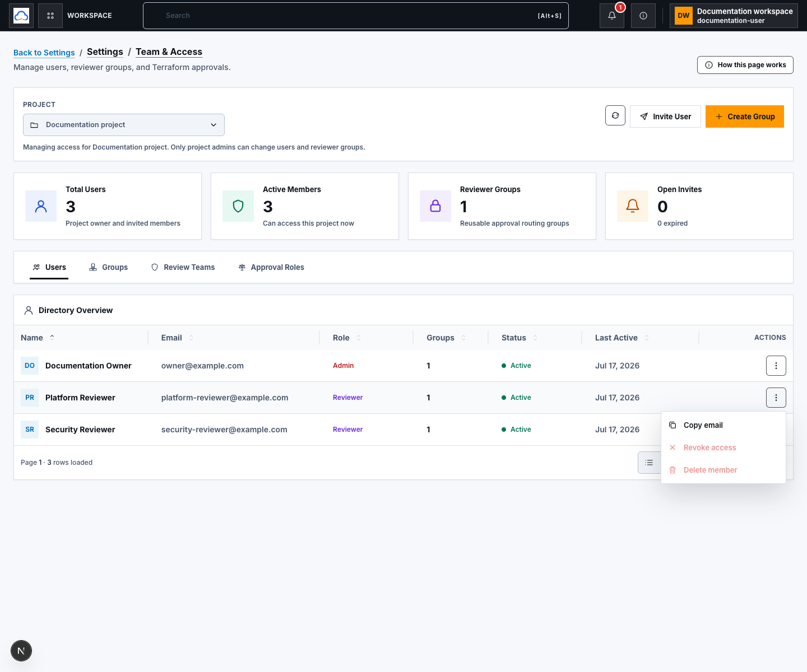Click the Directory Overview person icon

29,310
